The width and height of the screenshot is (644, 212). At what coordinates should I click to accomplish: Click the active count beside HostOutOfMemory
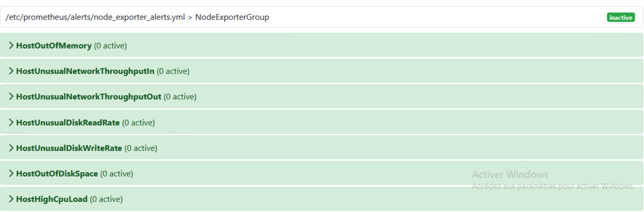click(110, 46)
